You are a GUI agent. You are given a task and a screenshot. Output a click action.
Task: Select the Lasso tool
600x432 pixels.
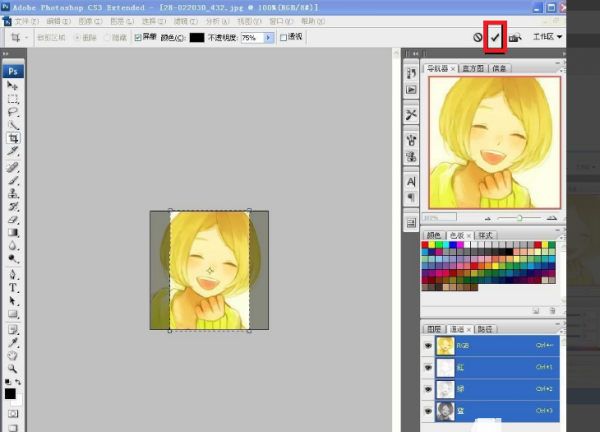(x=13, y=112)
